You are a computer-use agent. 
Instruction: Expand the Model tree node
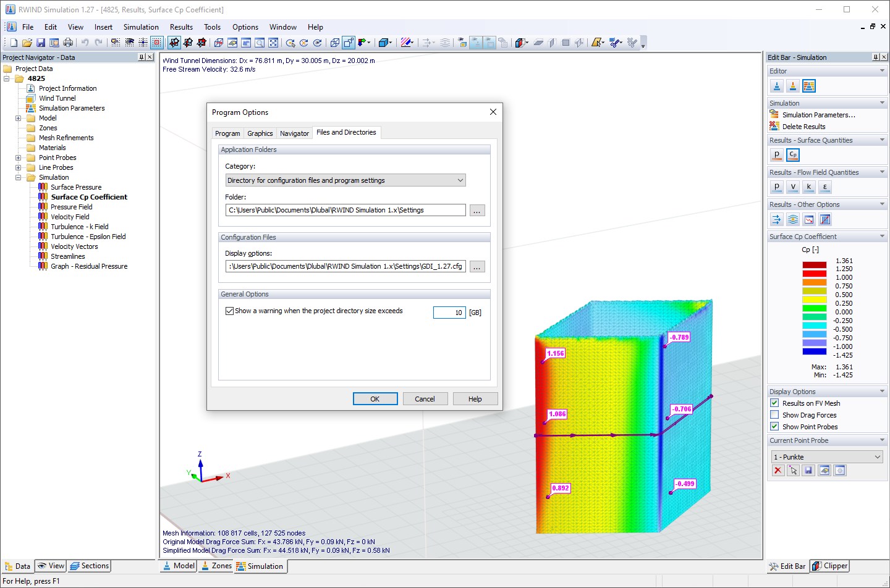click(x=19, y=118)
